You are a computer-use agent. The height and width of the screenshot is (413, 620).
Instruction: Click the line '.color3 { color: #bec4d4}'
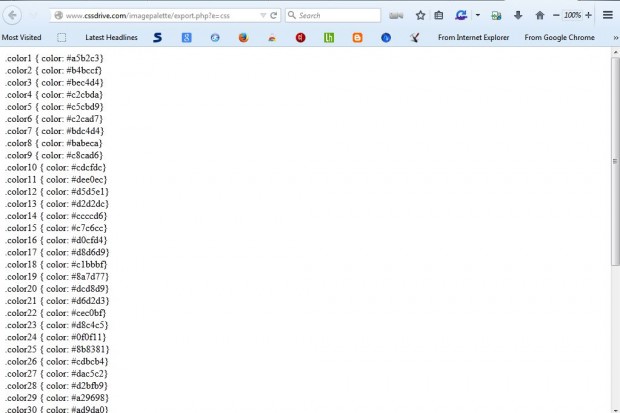point(54,83)
